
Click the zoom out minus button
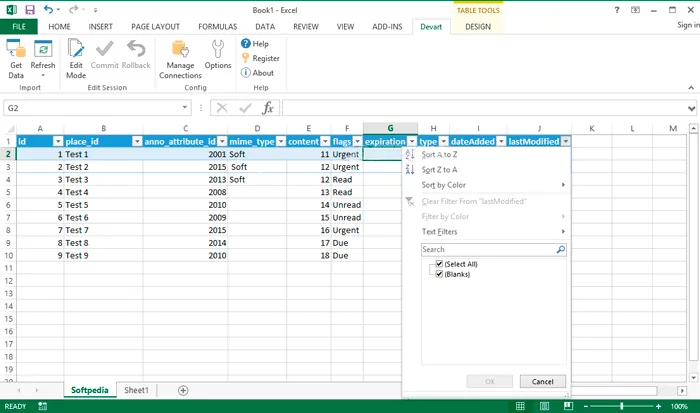click(x=586, y=406)
